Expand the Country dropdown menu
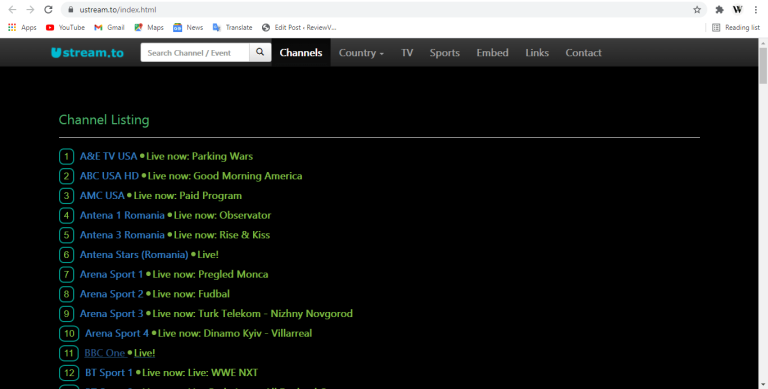The image size is (768, 389). [x=361, y=52]
